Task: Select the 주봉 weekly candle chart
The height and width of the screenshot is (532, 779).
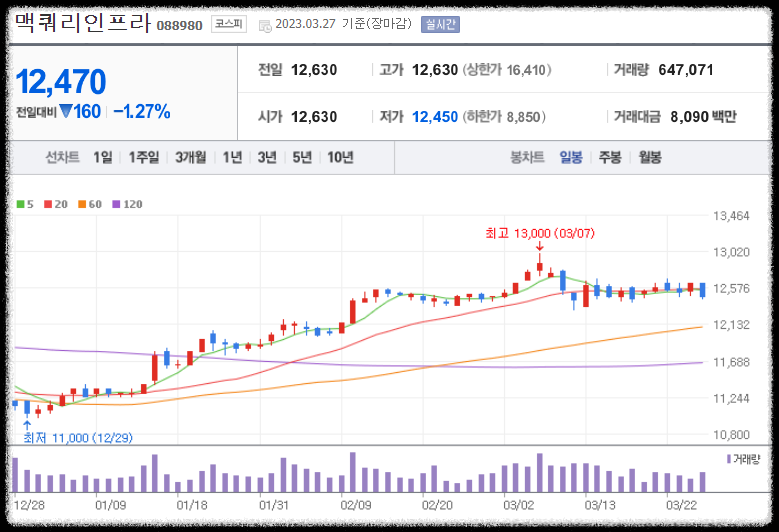Action: coord(610,157)
